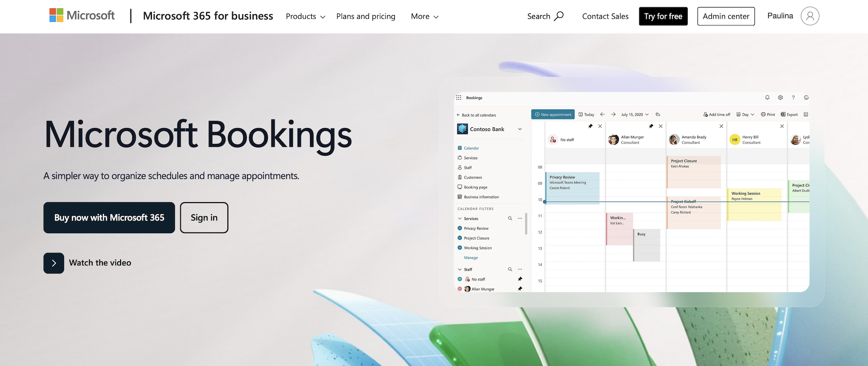868x366 pixels.
Task: Uncheck the Privacy Review filter
Action: tap(460, 228)
